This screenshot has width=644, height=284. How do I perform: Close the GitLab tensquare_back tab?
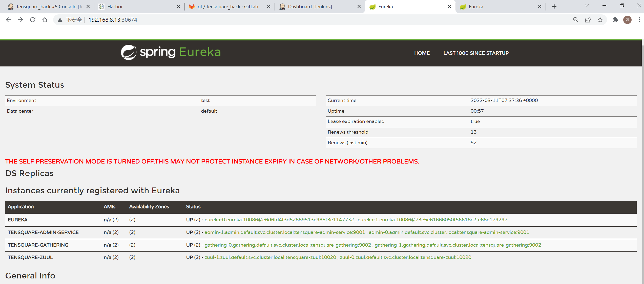269,7
